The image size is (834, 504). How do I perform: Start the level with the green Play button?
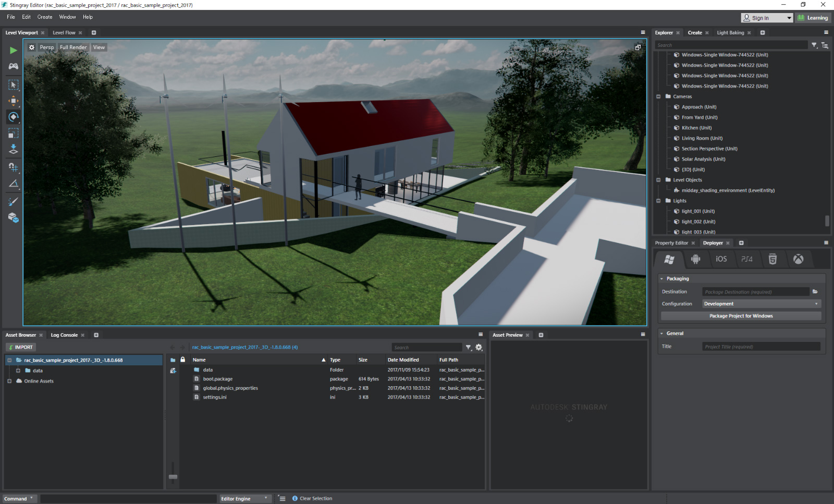click(14, 51)
